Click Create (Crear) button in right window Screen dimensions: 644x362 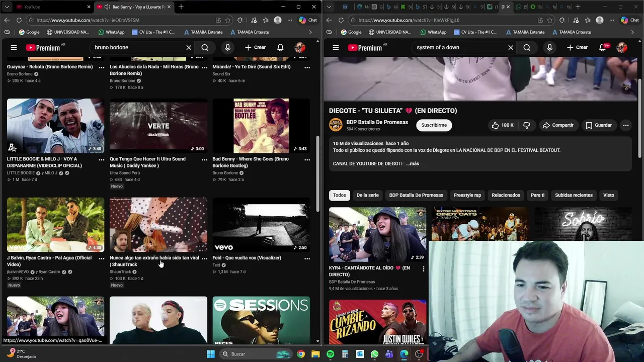coord(577,47)
